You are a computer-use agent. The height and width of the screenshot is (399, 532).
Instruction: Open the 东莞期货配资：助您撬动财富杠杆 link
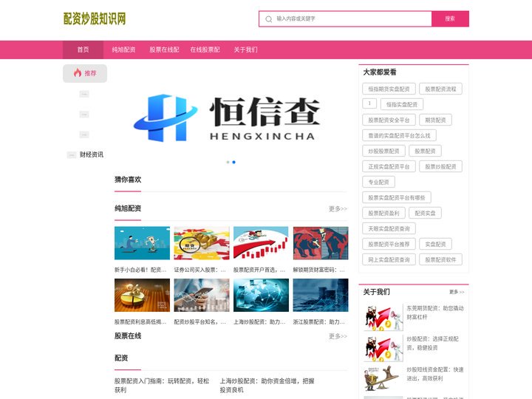click(x=435, y=313)
